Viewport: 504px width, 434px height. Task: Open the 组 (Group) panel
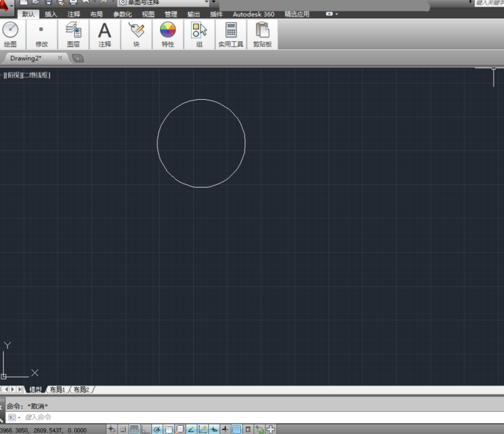(199, 35)
